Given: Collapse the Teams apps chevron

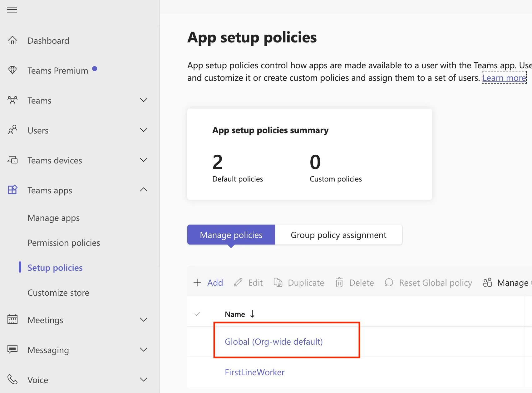Looking at the screenshot, I should click(144, 190).
